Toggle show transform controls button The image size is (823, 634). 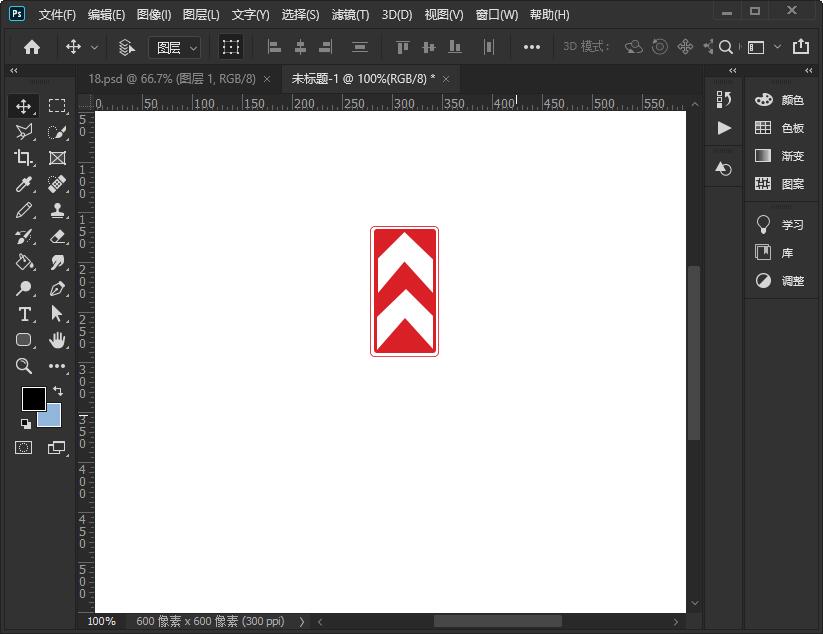(x=231, y=47)
